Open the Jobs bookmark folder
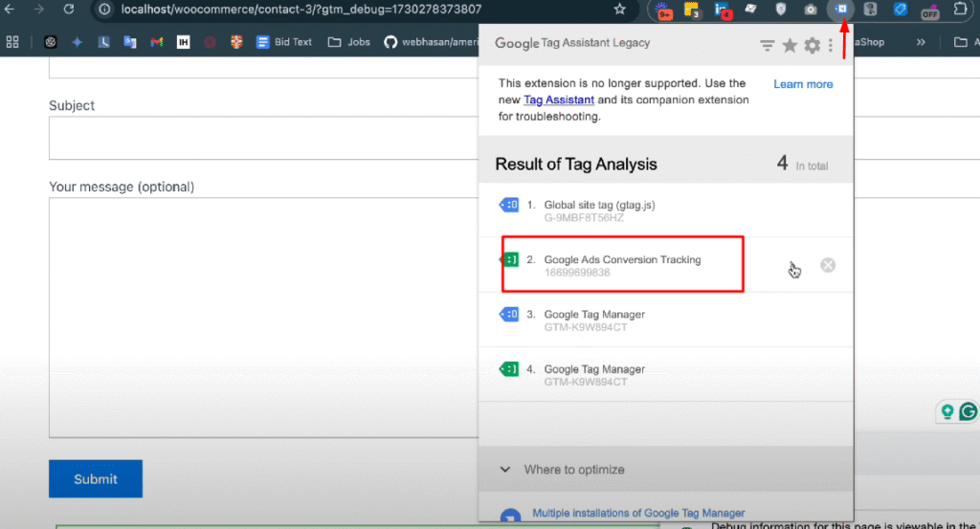The image size is (980, 529). pos(348,42)
